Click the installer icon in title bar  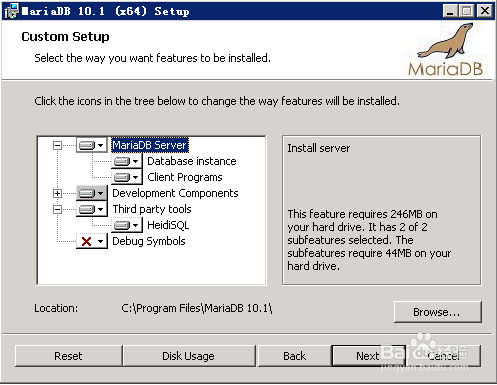11,11
